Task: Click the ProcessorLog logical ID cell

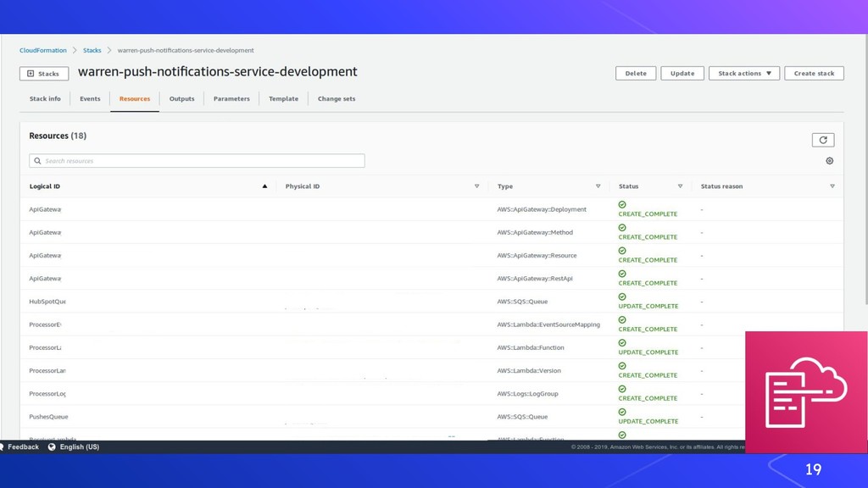Action: [x=47, y=394]
